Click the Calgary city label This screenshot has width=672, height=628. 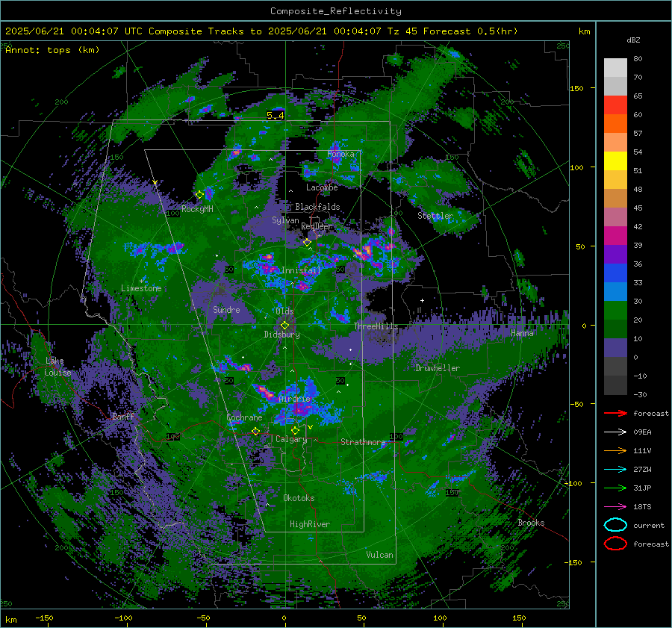coord(291,439)
